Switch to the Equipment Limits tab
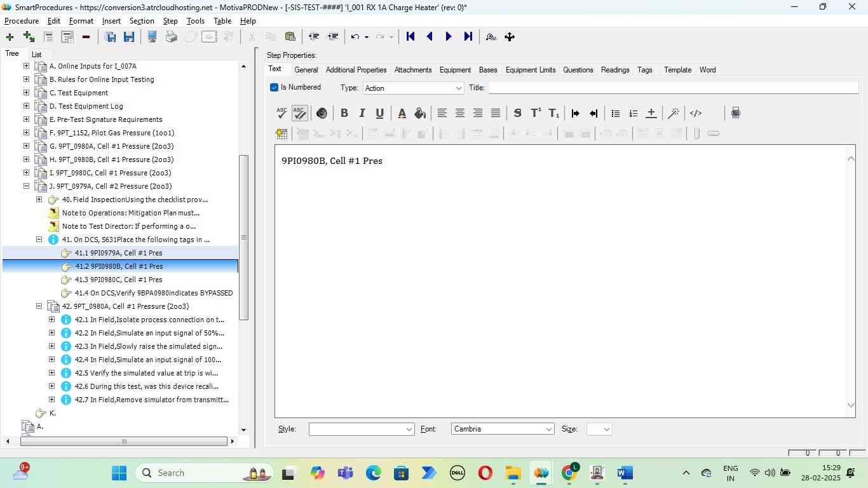 530,70
